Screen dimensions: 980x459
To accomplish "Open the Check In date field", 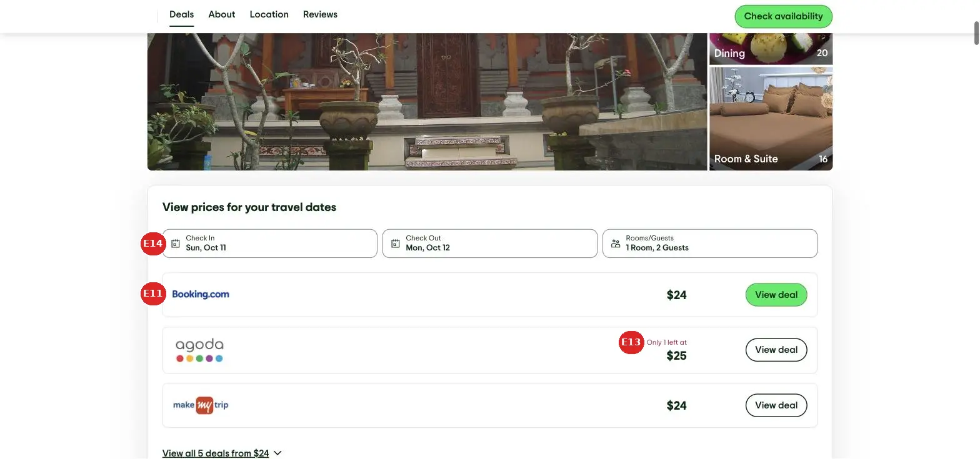I will click(x=270, y=244).
